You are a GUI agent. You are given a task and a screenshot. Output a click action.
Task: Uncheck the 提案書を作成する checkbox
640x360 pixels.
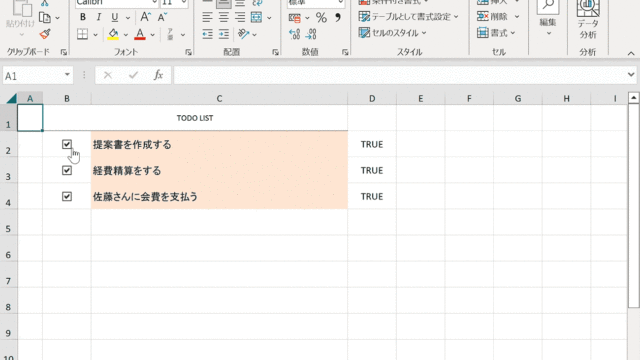coord(67,144)
